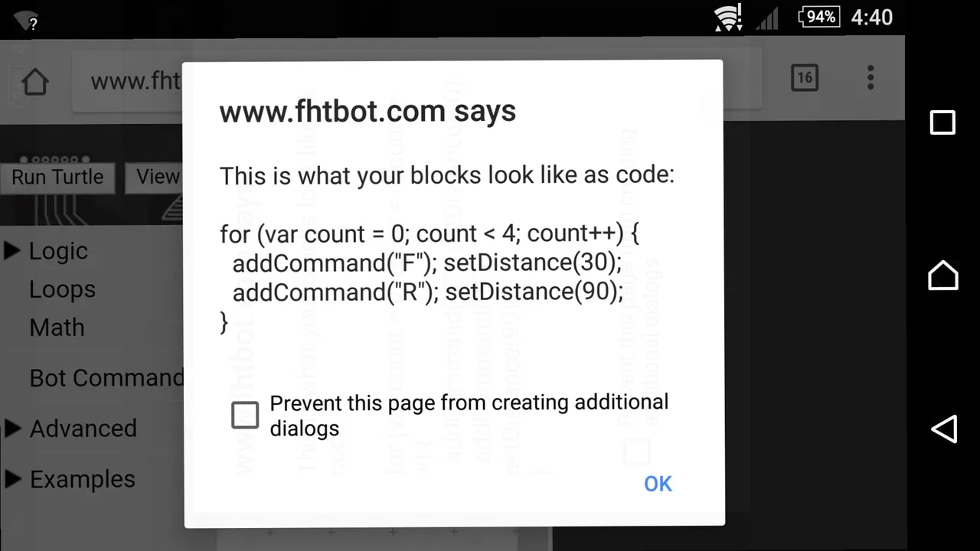Select the Loops block category
The image size is (980, 551).
click(x=62, y=289)
